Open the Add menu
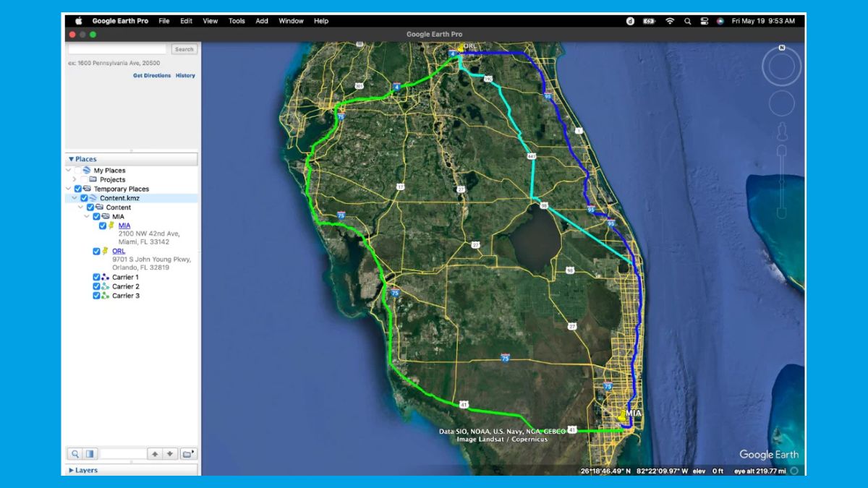This screenshot has height=488, width=868. point(262,21)
